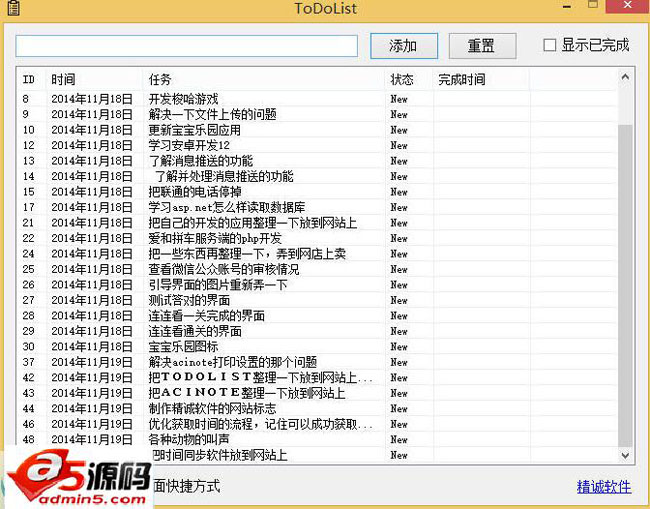Select task 引导界面的图片重新弄一下
Image resolution: width=650 pixels, height=509 pixels.
point(218,285)
